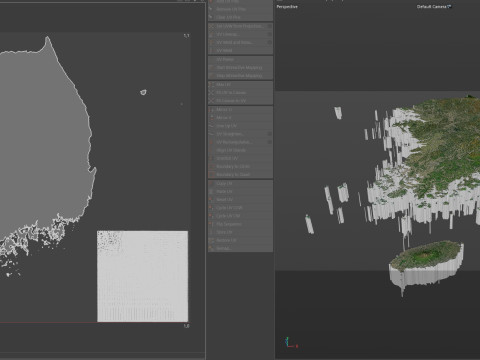Select the small isolated UV island outline
This screenshot has width=480, height=360.
pos(143,92)
